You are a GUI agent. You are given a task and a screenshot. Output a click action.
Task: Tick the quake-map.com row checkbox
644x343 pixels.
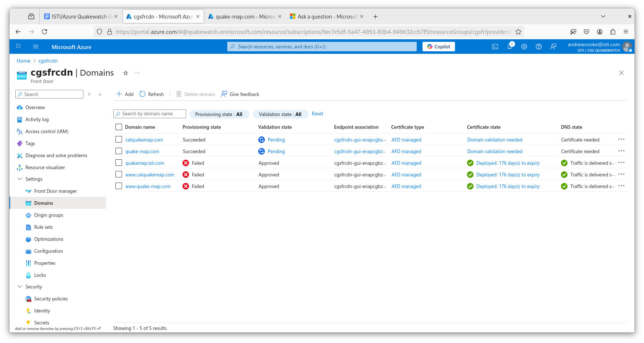coord(118,151)
